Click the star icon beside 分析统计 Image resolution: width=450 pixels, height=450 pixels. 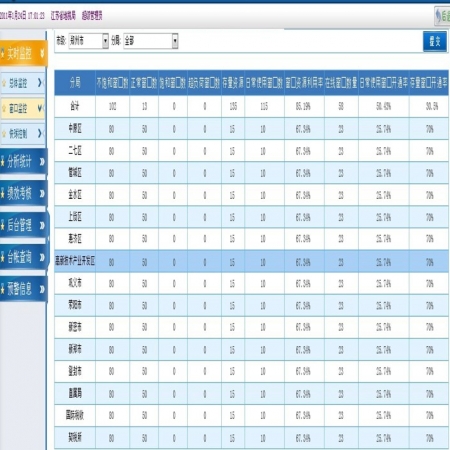[2, 162]
